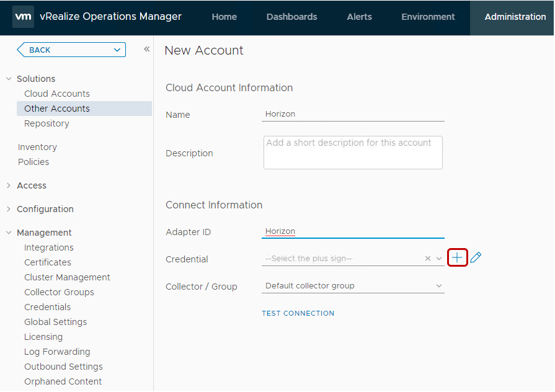Open the Credential selection dropdown

439,257
